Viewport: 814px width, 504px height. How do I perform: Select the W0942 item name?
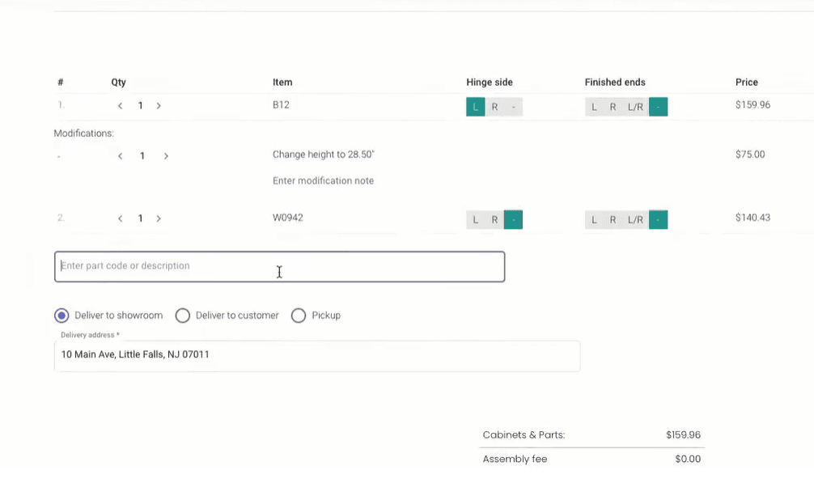coord(287,218)
